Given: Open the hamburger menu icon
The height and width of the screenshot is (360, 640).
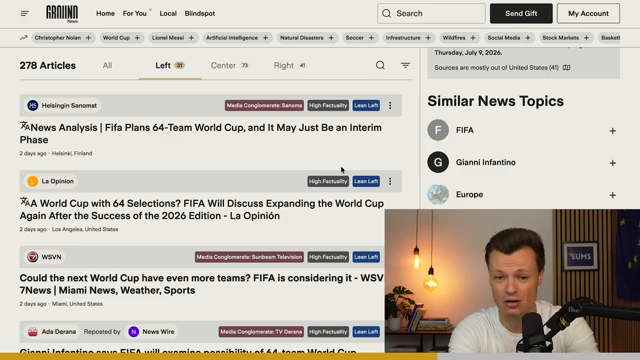Looking at the screenshot, I should (24, 13).
